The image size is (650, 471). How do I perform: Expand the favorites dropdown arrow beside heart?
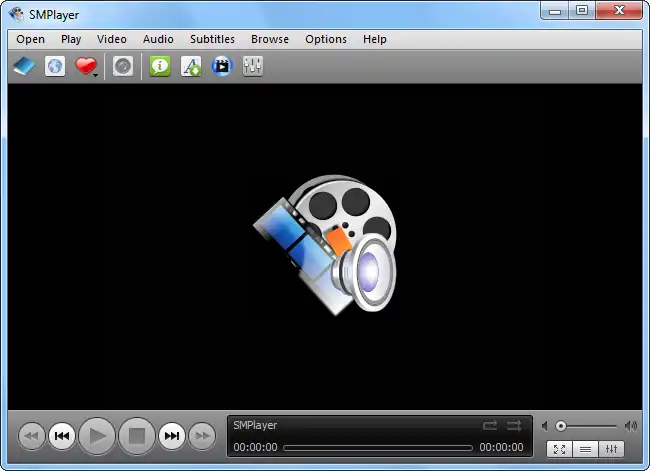coord(96,75)
